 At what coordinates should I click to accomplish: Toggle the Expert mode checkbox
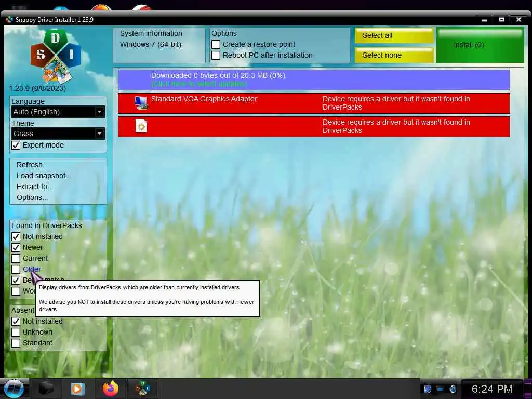[x=16, y=145]
